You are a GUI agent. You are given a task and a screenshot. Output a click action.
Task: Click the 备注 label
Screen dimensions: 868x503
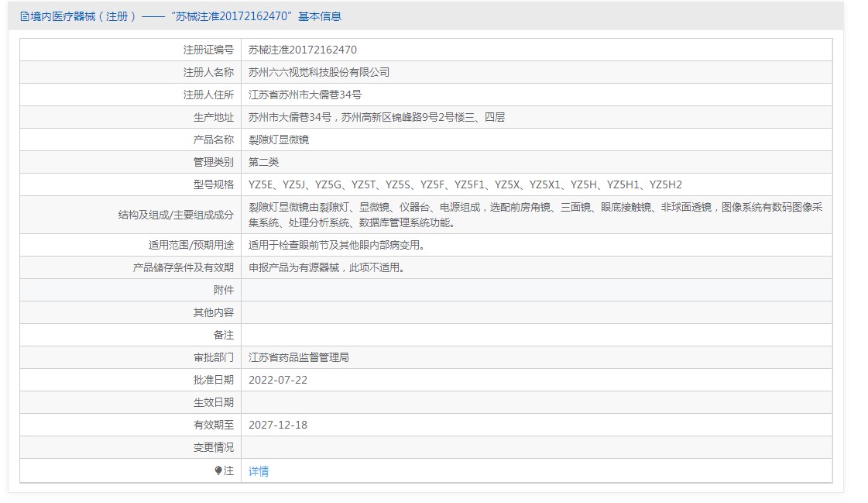pos(224,335)
